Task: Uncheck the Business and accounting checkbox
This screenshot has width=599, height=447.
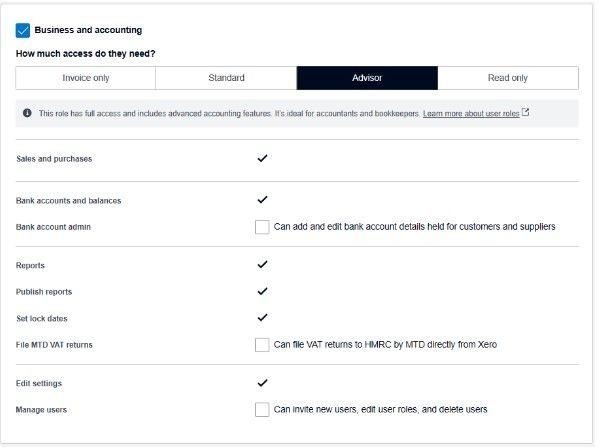Action: coord(23,30)
